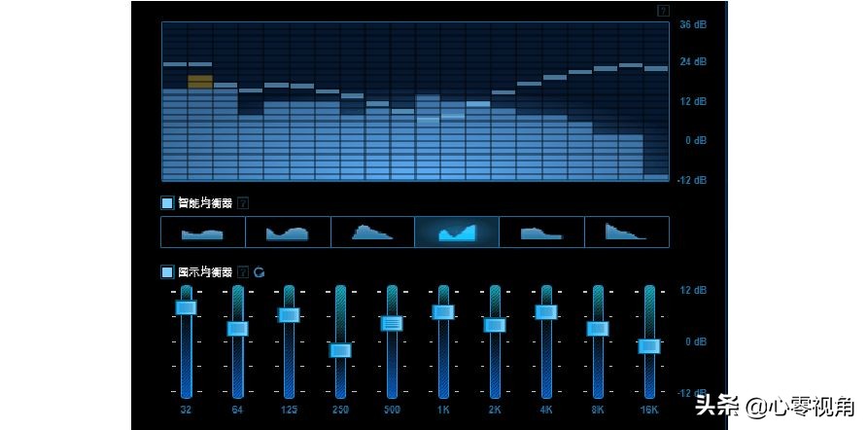
Task: Click the 64 Hz band slider handle
Action: (237, 329)
